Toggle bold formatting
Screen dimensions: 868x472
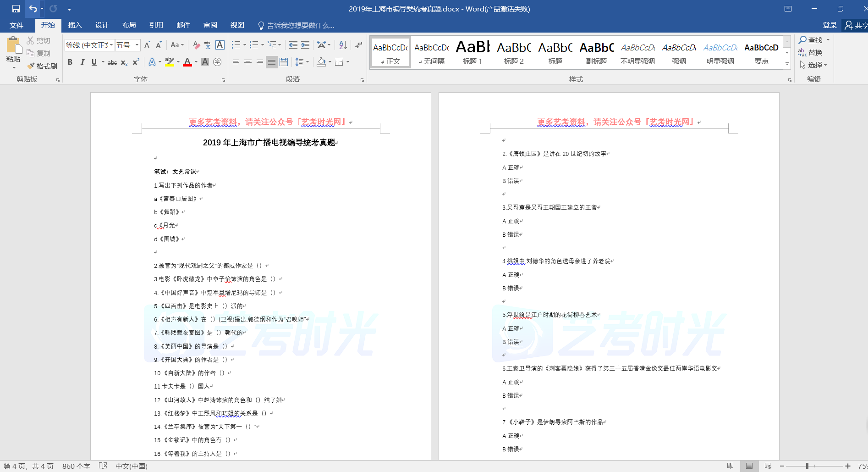[x=70, y=62]
